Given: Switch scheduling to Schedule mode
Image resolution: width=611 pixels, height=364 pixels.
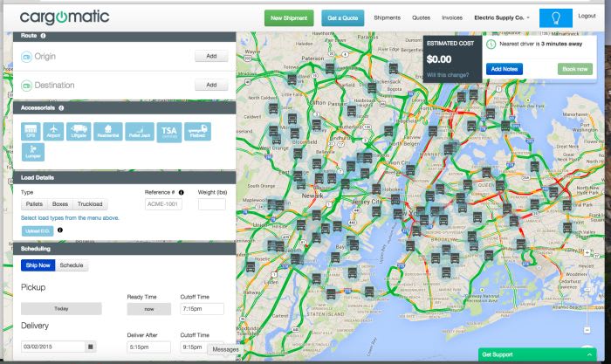Looking at the screenshot, I should click(x=72, y=264).
